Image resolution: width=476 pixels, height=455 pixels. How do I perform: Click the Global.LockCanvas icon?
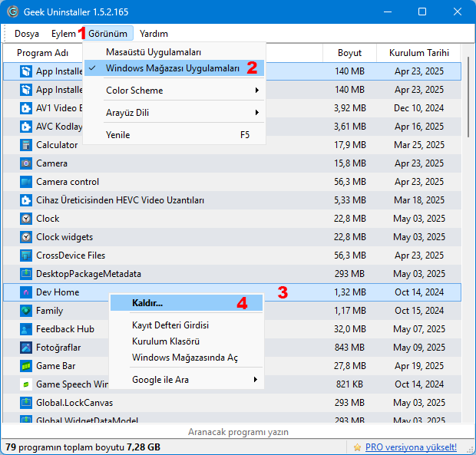point(26,403)
